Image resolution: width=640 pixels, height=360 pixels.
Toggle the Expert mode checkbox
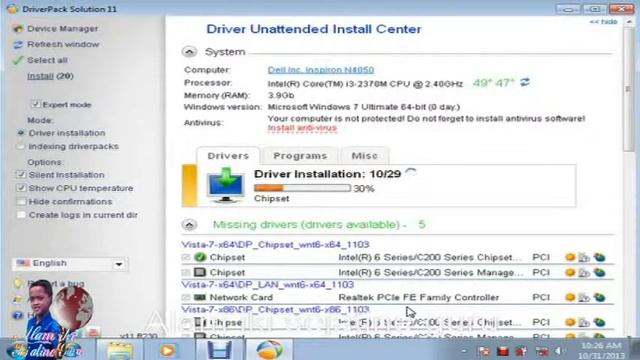[36, 104]
